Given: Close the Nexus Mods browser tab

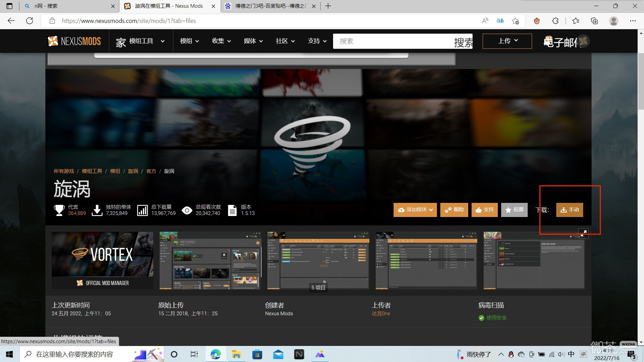Looking at the screenshot, I should (213, 6).
